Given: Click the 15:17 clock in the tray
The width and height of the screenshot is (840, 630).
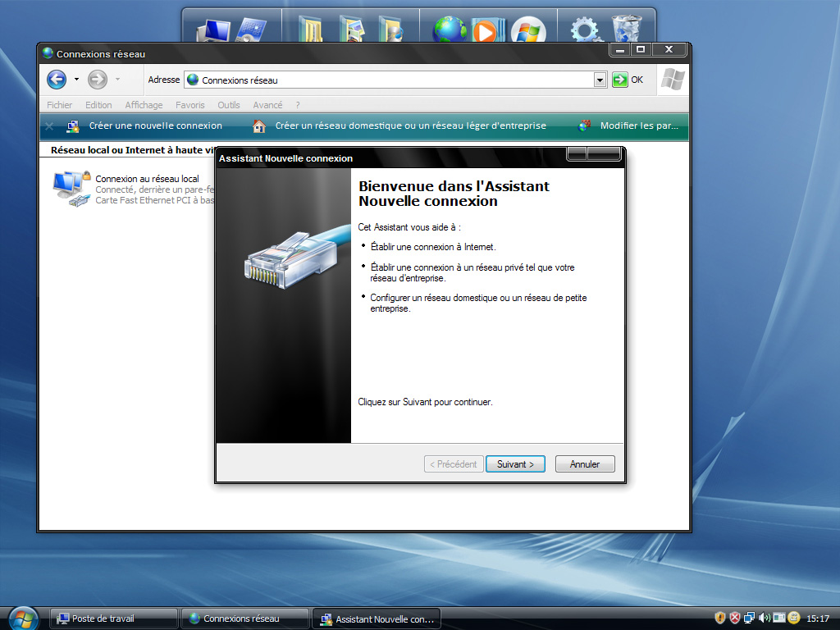Looking at the screenshot, I should [x=818, y=619].
